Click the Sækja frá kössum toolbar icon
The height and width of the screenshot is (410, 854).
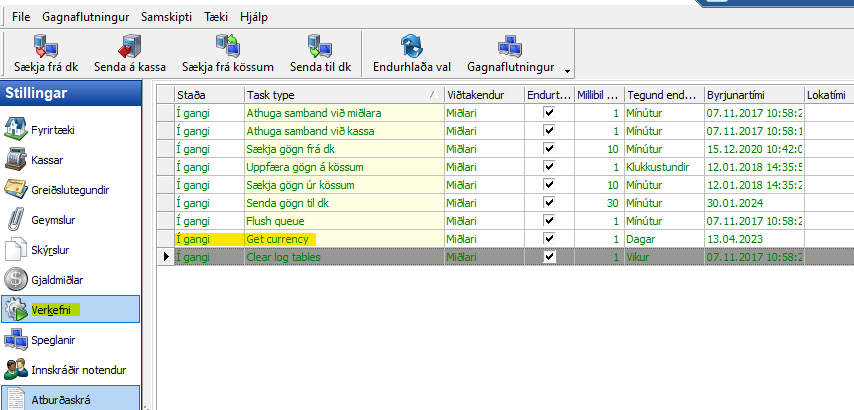226,46
